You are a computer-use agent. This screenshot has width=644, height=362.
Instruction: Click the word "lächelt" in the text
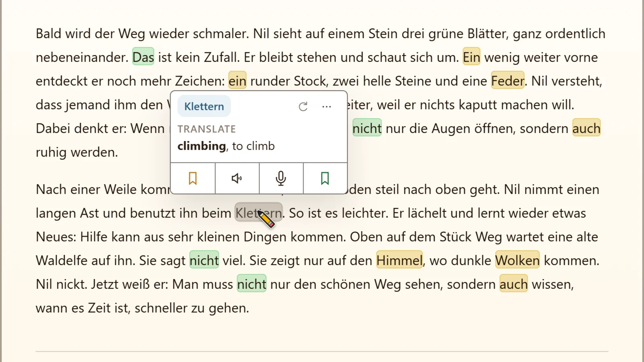point(427,213)
